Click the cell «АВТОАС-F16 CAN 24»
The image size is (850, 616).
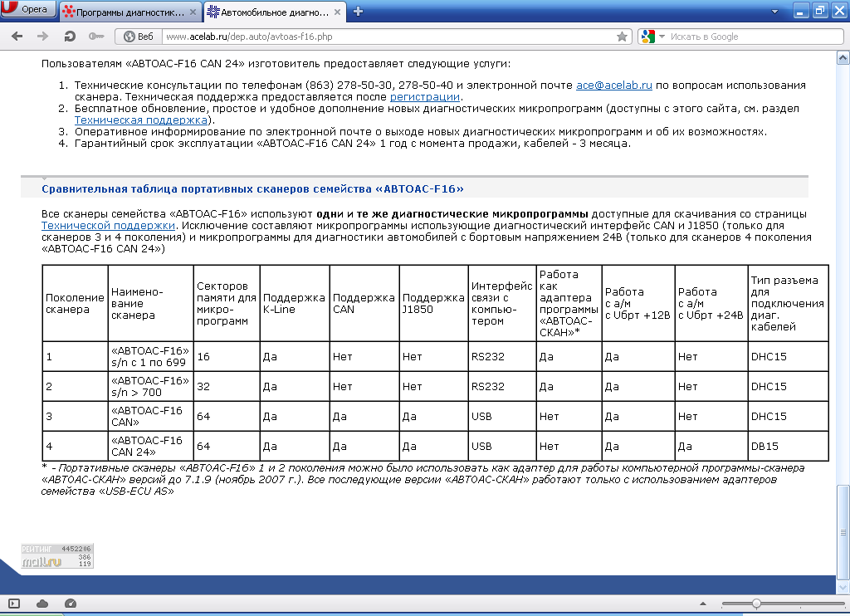point(150,447)
